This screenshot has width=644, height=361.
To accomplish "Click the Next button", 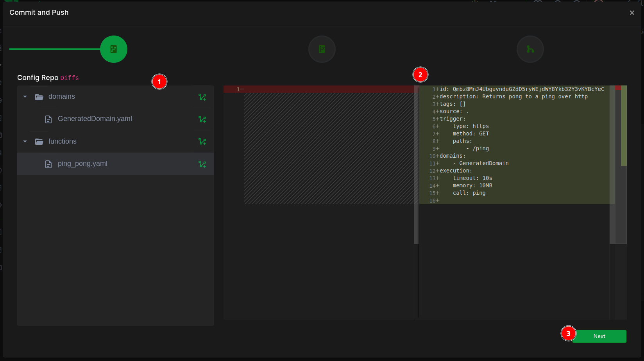I will pos(599,336).
